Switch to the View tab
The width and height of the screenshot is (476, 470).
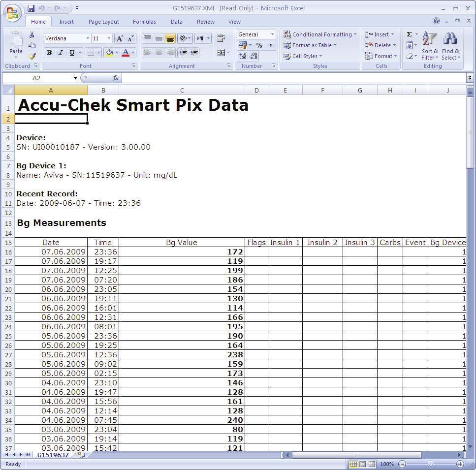click(x=234, y=22)
